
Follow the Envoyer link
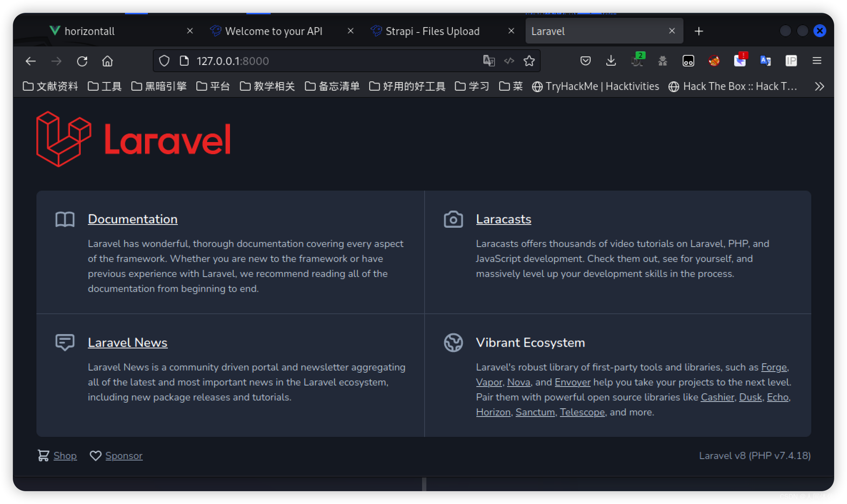click(572, 382)
